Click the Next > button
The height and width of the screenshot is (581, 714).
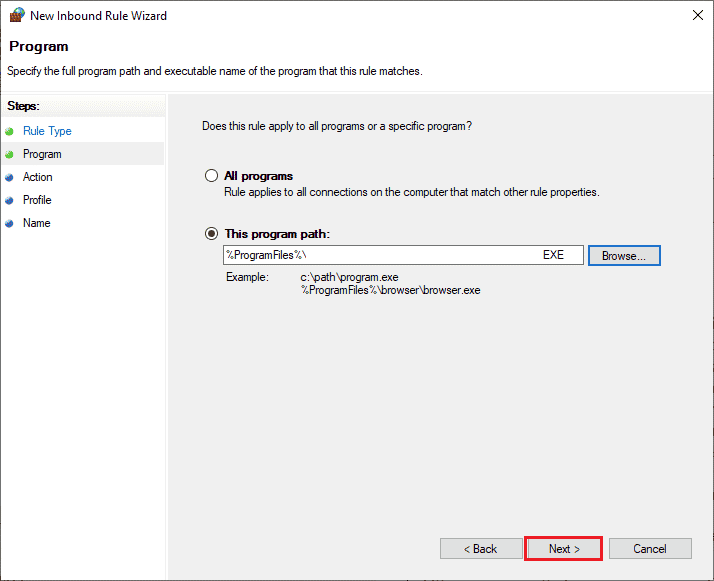pos(564,549)
